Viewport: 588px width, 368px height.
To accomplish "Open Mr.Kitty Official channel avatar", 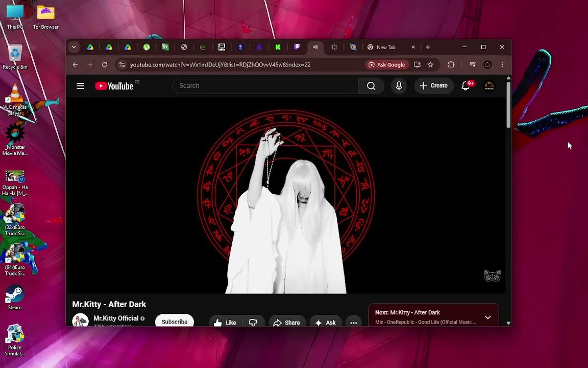I will click(80, 320).
